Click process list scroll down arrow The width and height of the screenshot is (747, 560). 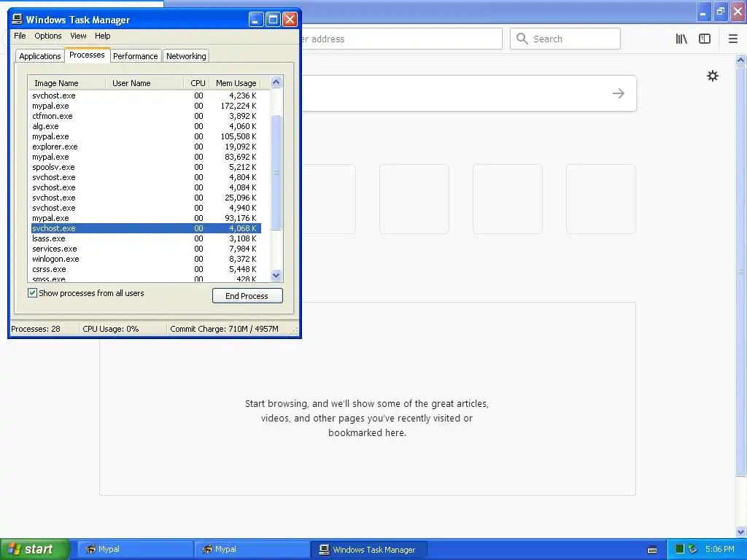click(276, 275)
